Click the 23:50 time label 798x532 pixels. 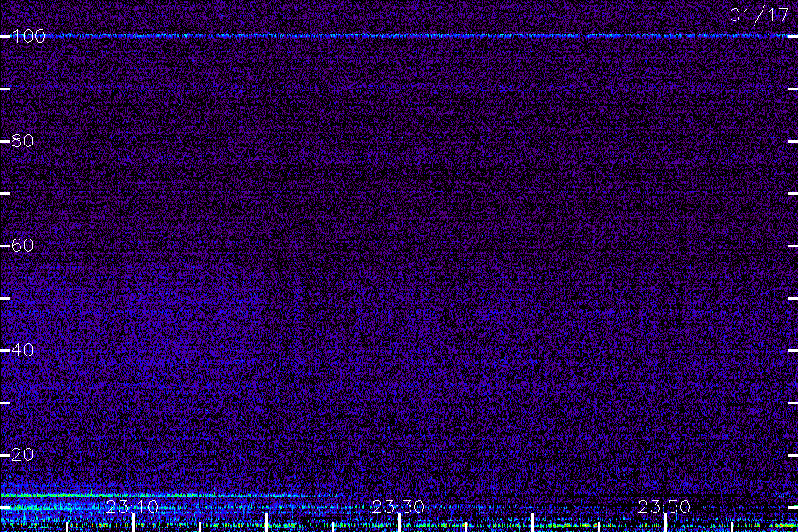664,507
